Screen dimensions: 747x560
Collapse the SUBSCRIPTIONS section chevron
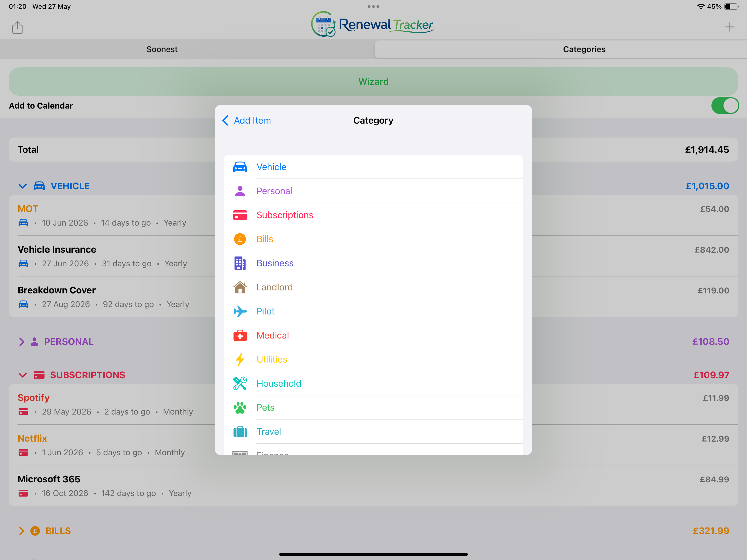(x=23, y=375)
